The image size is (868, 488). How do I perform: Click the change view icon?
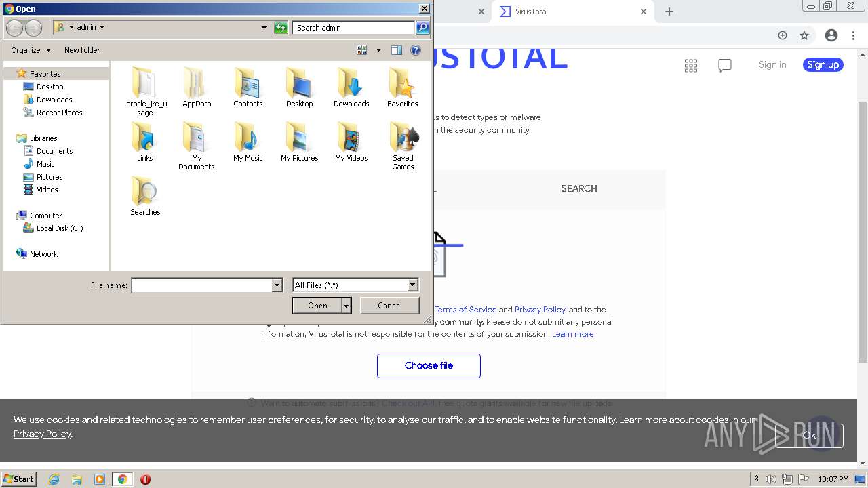[362, 50]
